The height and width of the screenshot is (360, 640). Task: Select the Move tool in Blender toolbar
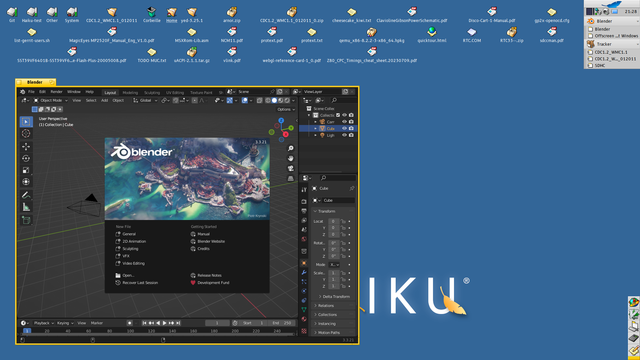coord(26,147)
